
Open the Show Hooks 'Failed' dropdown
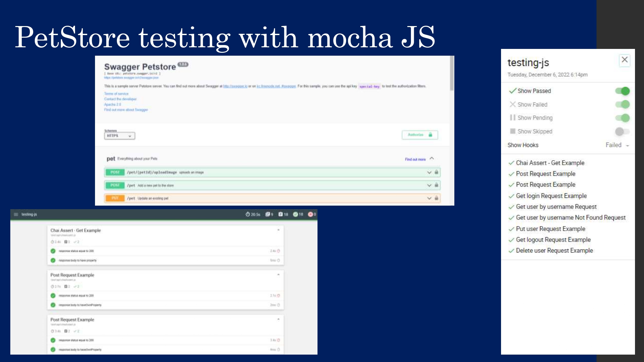[x=617, y=145]
